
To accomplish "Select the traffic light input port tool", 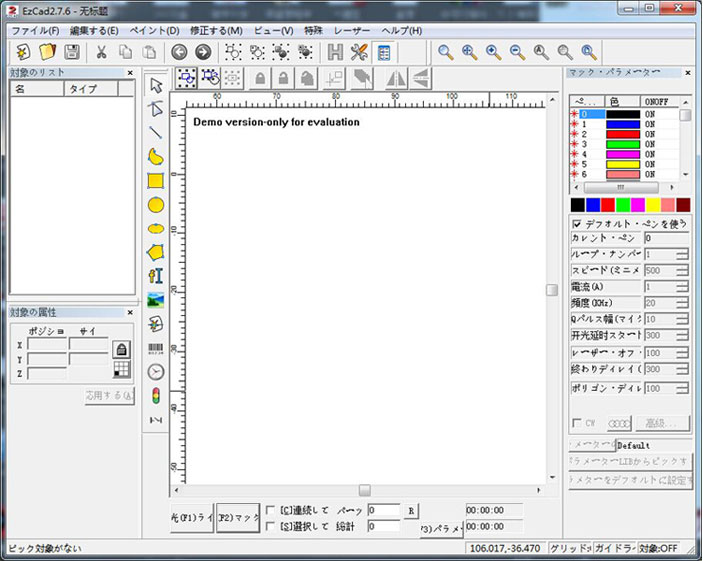I will (x=156, y=396).
